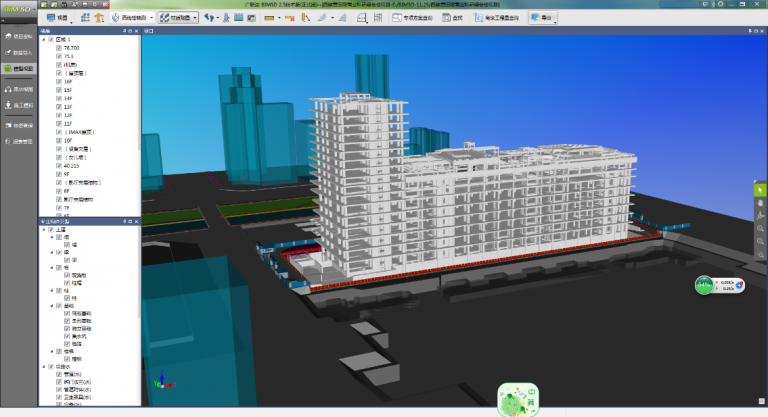This screenshot has width=768, height=417.
Task: Open the 模型视图 sidebar tab
Action: pyautogui.click(x=18, y=68)
